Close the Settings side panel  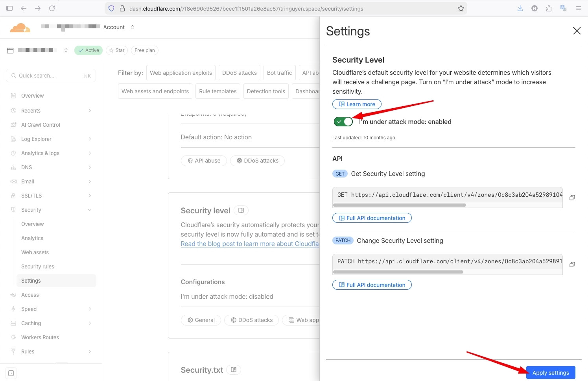577,31
